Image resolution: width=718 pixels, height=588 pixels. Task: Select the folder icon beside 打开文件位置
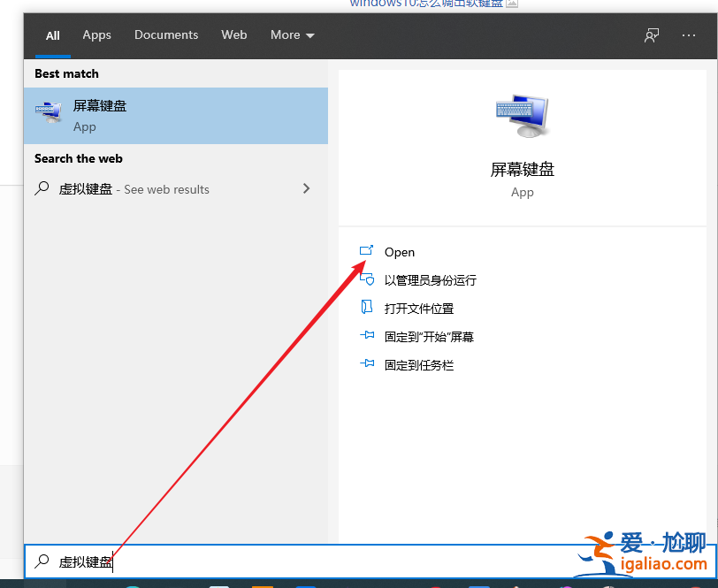[367, 309]
